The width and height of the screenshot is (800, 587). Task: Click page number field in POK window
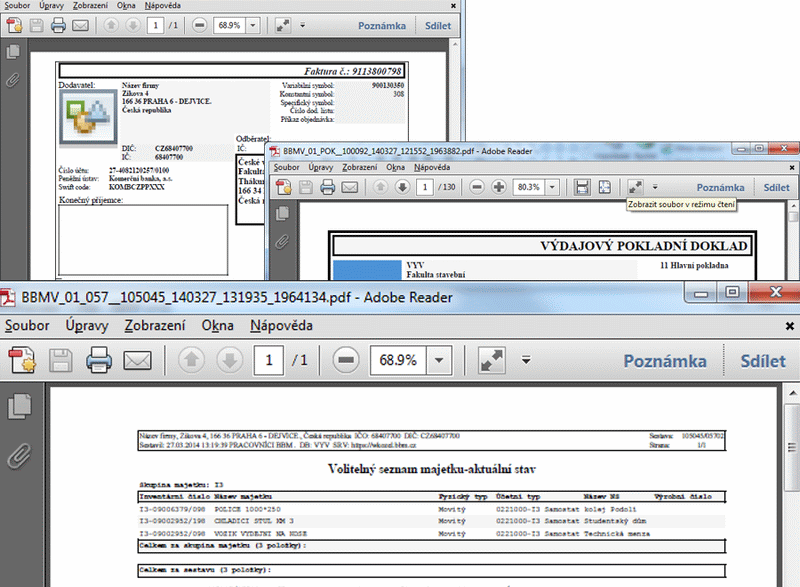tap(424, 188)
